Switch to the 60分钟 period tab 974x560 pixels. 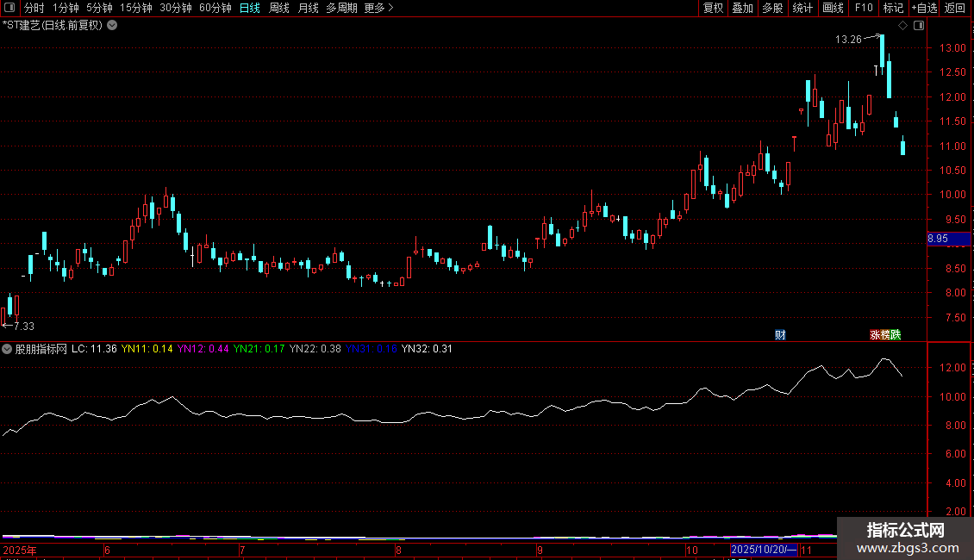(x=215, y=8)
